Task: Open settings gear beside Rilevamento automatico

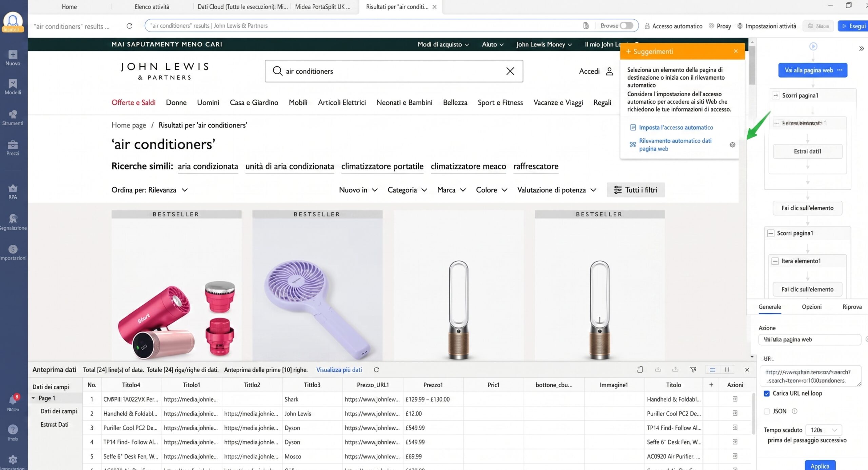Action: pyautogui.click(x=732, y=145)
